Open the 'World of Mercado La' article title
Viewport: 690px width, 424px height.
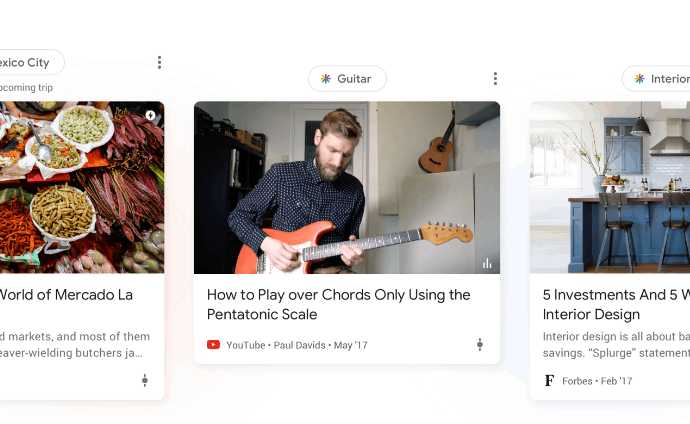click(x=66, y=295)
